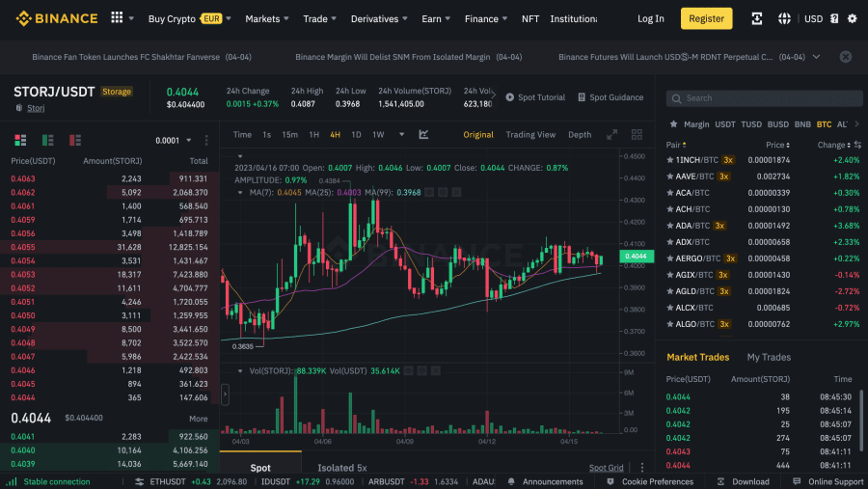The height and width of the screenshot is (489, 868).
Task: Open the help question mark icon
Action: point(834,18)
